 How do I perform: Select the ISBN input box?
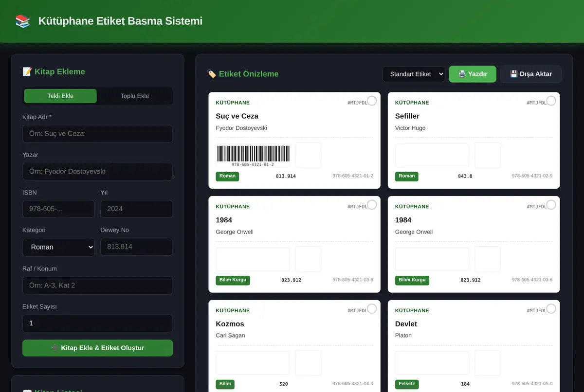point(58,209)
